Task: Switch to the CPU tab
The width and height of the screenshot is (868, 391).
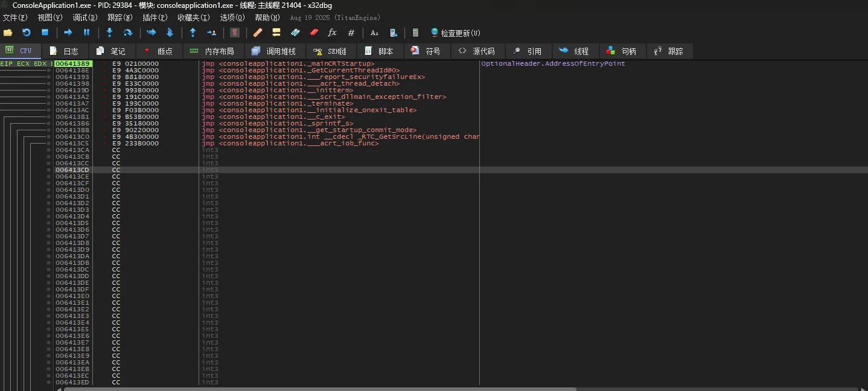Action: [x=20, y=51]
